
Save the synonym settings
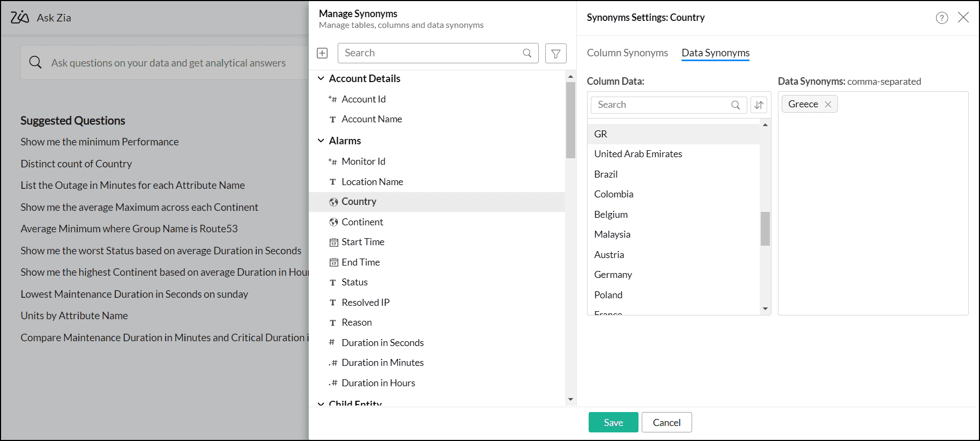click(x=613, y=422)
